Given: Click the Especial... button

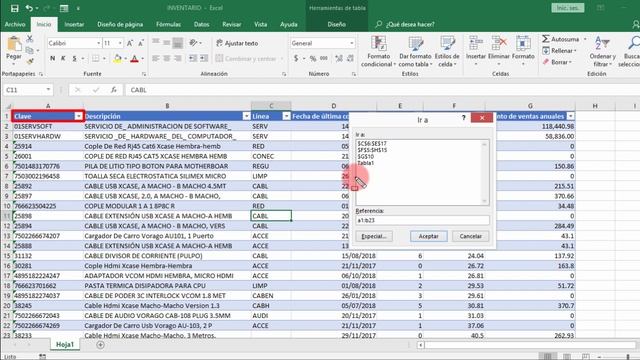Looking at the screenshot, I should point(374,236).
